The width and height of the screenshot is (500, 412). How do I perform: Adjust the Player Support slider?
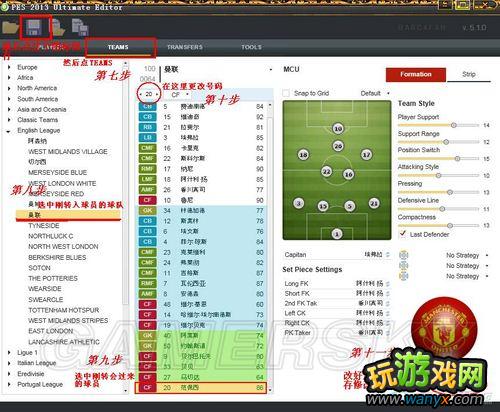439,125
